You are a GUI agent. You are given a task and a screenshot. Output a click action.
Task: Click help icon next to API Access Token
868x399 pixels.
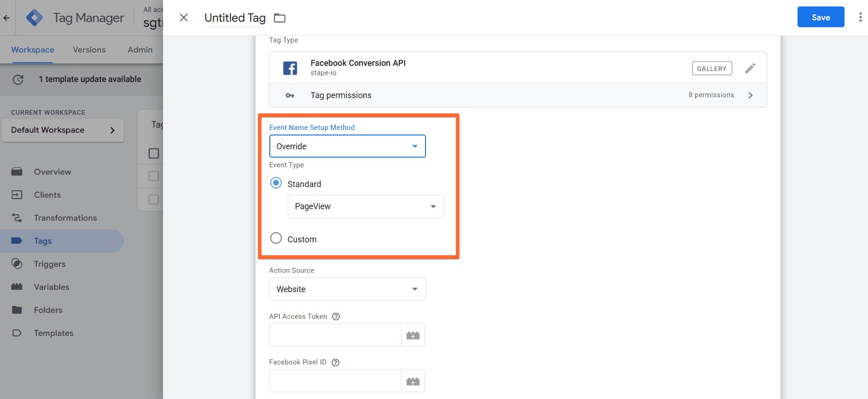click(x=336, y=317)
